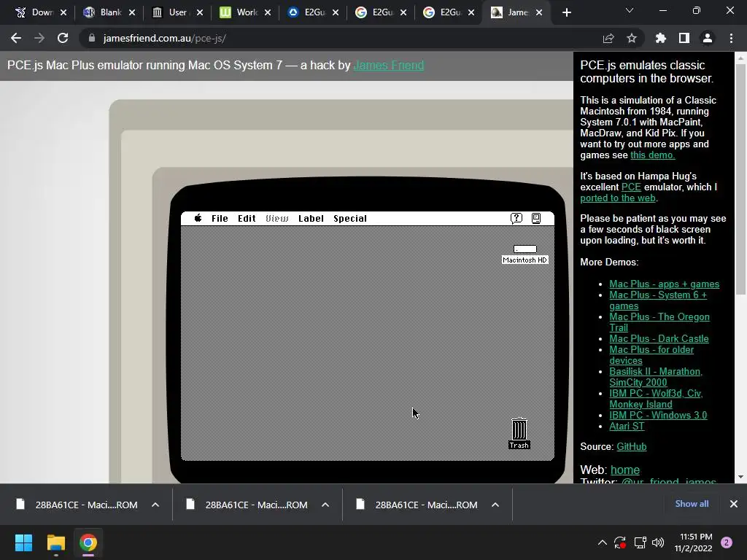Click the lock site-info icon

(92, 38)
